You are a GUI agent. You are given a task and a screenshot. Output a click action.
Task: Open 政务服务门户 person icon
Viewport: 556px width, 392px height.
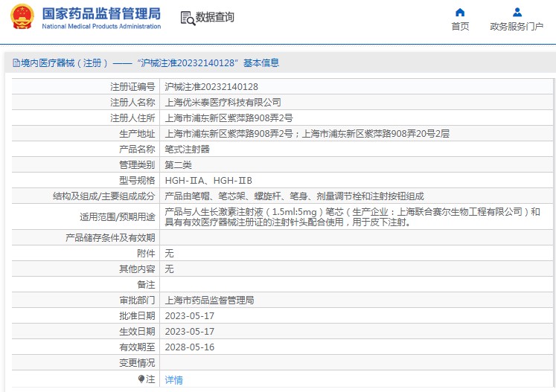pyautogui.click(x=517, y=13)
